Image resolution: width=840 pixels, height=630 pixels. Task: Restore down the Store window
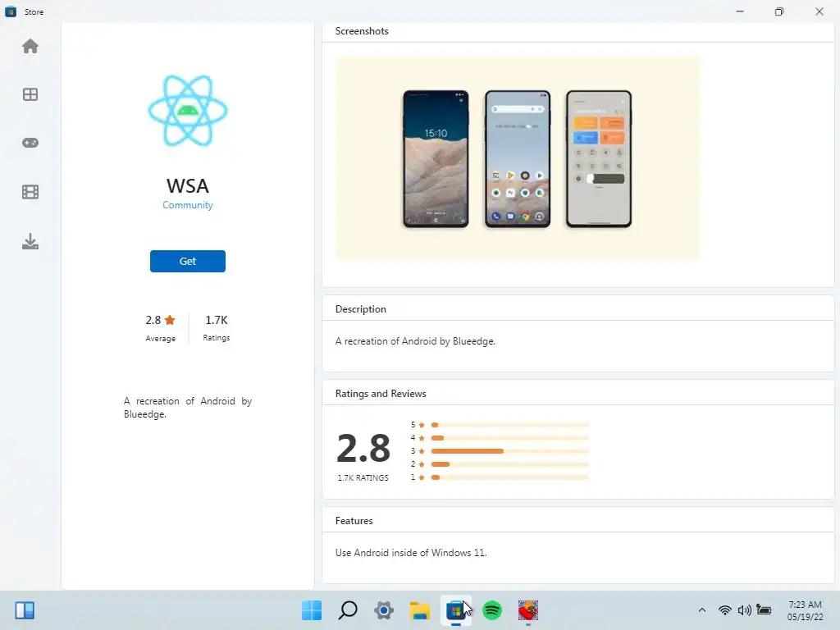[779, 11]
